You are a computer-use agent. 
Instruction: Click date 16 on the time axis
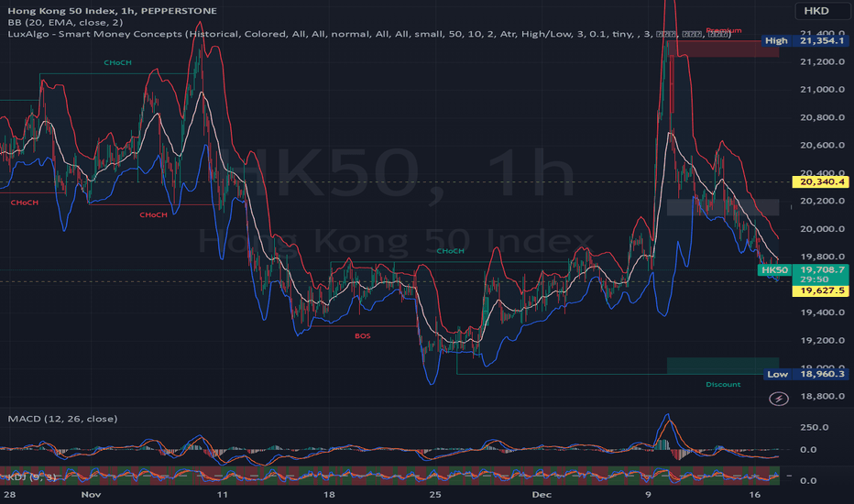click(754, 494)
